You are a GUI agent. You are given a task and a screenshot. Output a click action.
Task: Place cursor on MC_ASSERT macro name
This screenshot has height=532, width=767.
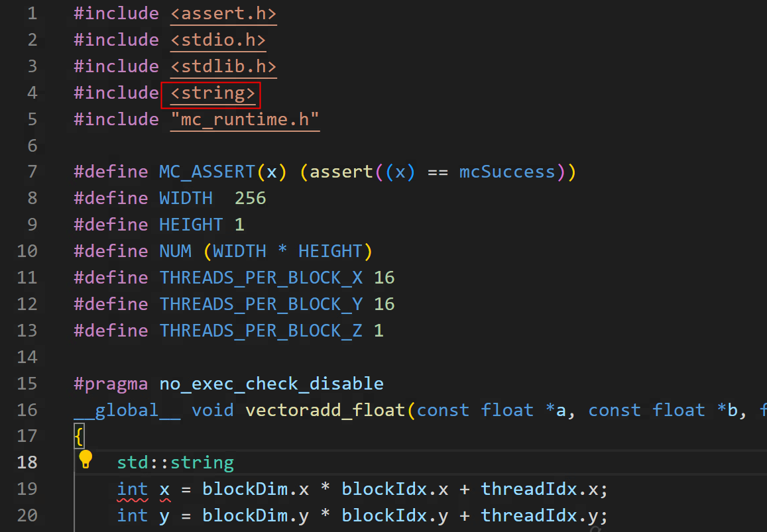(x=207, y=172)
